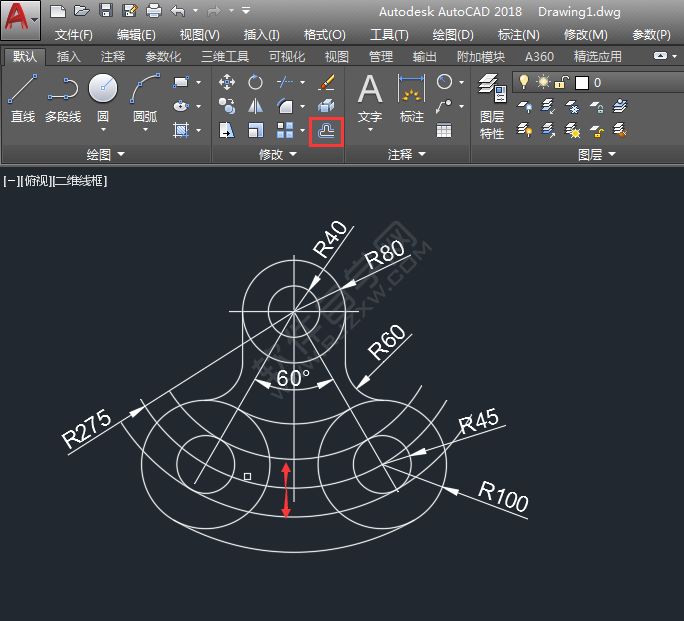Select the Erase tool
The height and width of the screenshot is (621, 684).
(x=326, y=82)
